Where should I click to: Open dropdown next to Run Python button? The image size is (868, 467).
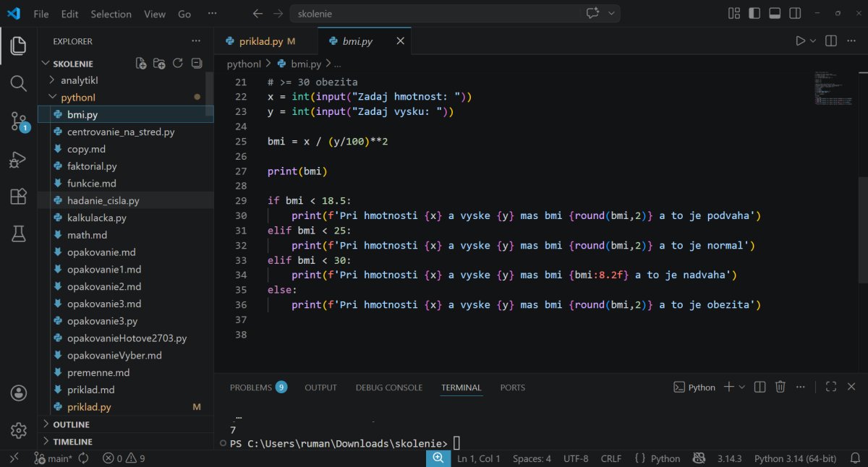click(x=813, y=41)
